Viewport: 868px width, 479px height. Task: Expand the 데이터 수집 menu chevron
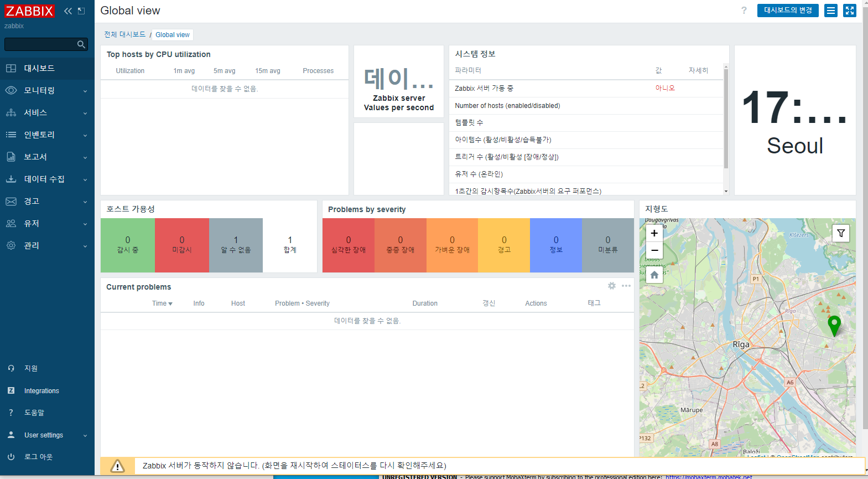(x=85, y=179)
